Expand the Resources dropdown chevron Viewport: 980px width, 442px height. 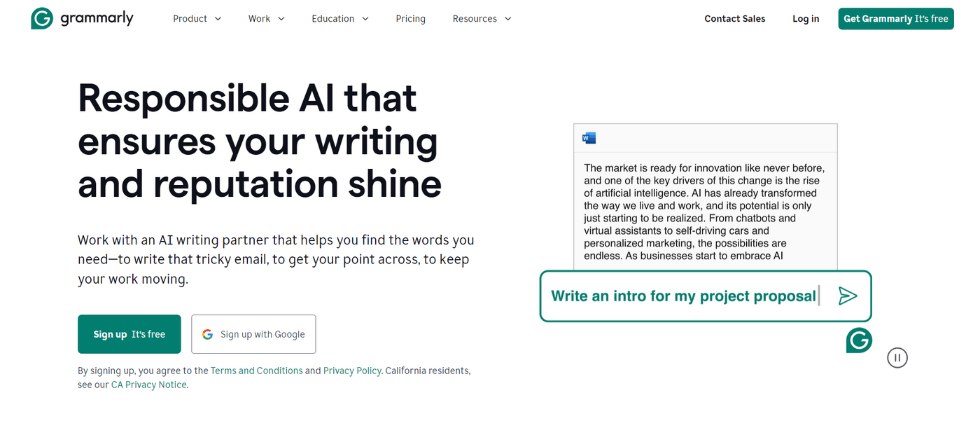[508, 19]
